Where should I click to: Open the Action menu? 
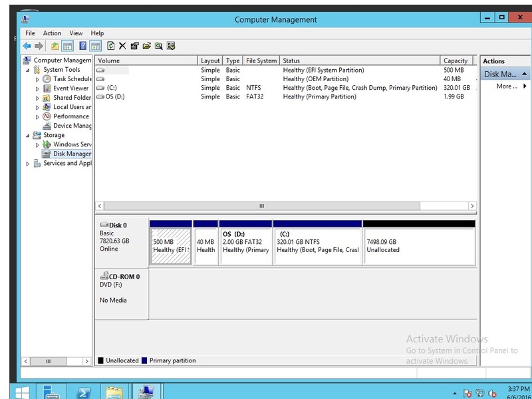click(x=52, y=33)
